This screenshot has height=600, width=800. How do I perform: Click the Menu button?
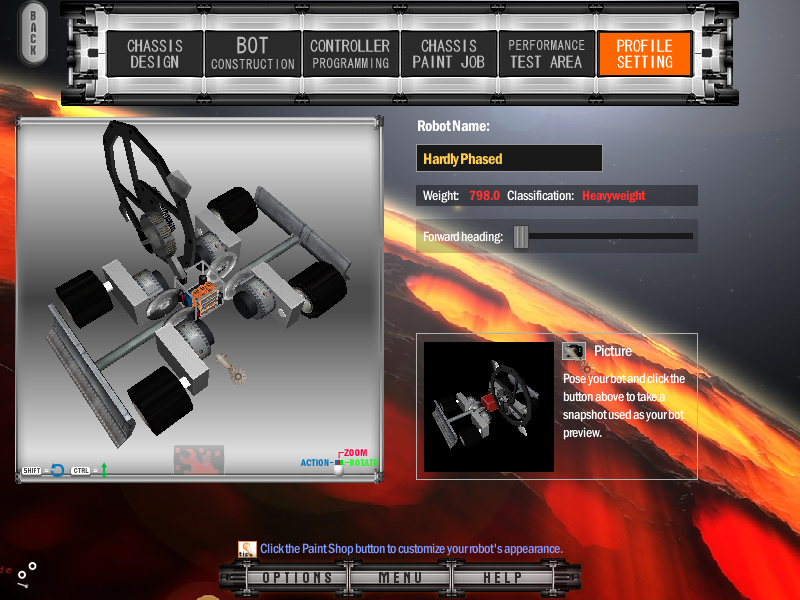point(400,578)
